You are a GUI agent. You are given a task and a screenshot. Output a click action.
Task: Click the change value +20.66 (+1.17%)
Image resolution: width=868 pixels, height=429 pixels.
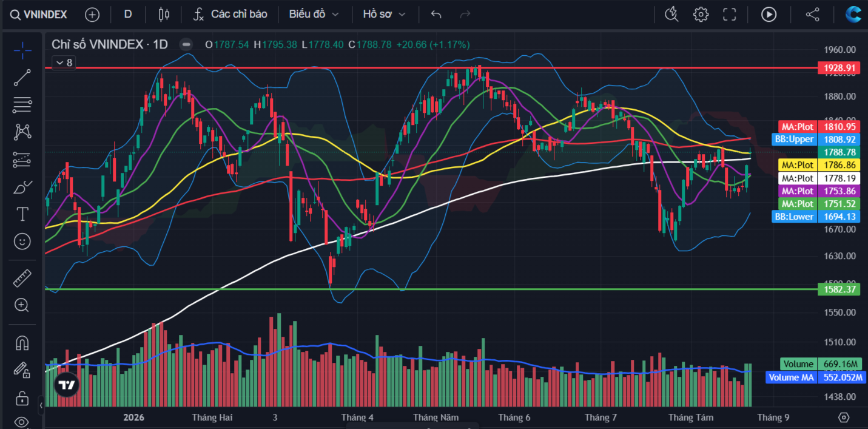coord(432,44)
